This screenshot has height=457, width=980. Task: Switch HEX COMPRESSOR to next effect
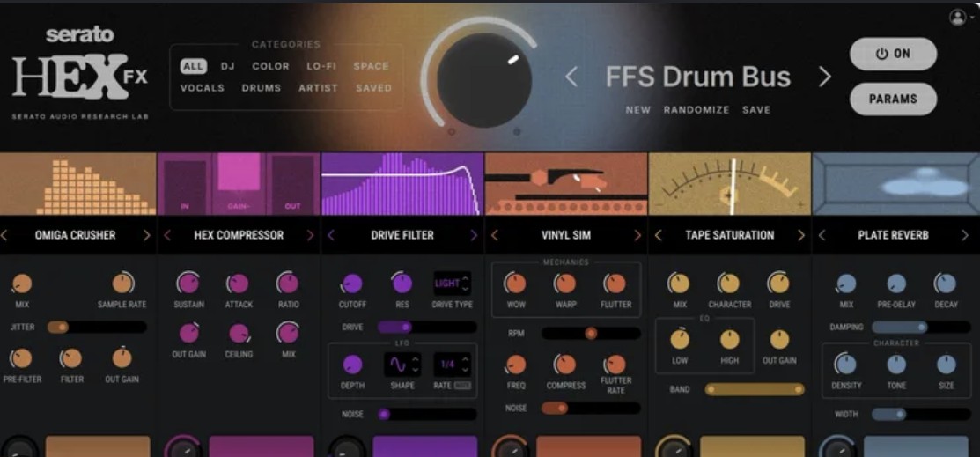pos(310,235)
